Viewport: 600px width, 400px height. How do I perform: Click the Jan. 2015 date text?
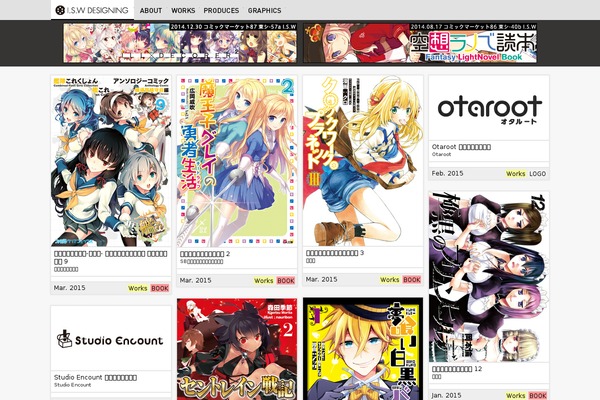pos(446,395)
